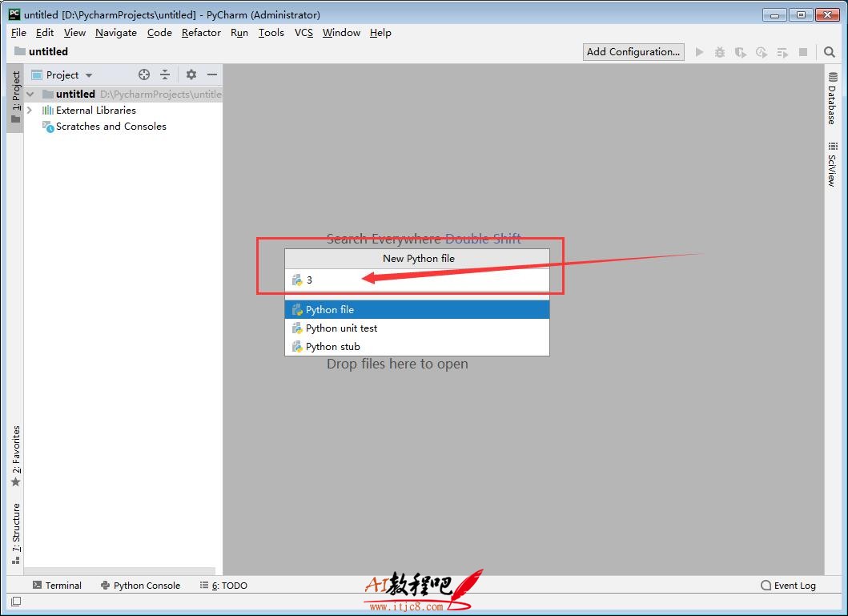Select External Libraries tree row
The height and width of the screenshot is (616, 848).
[123, 111]
